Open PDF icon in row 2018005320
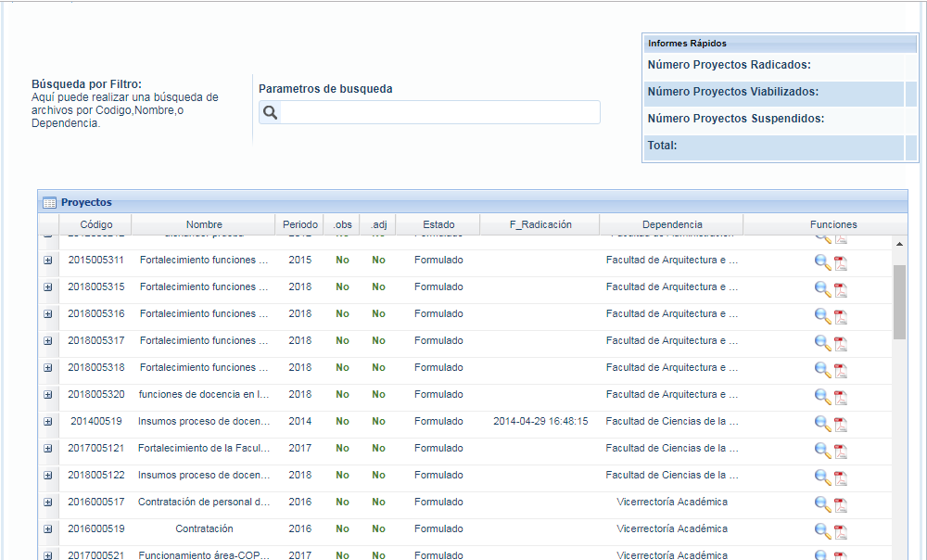Viewport: 927px width, 560px height. (841, 397)
